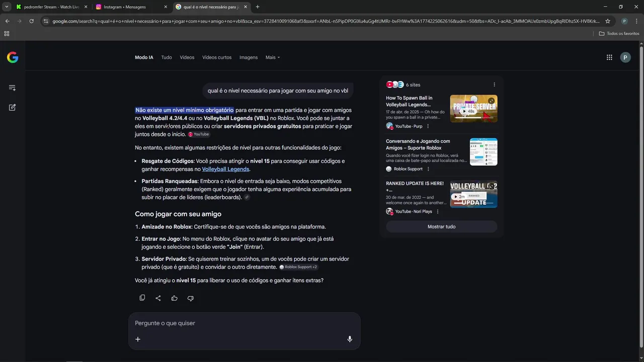Reload the current page
This screenshot has width=644, height=362.
coord(31,21)
